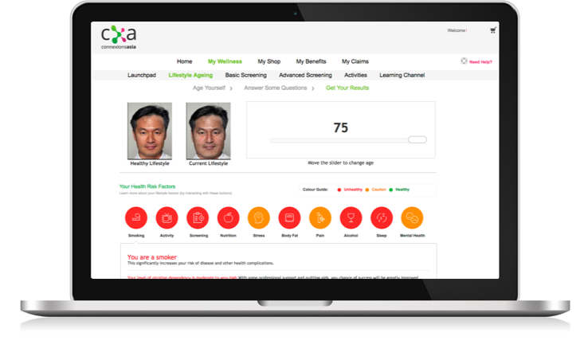Click the Need Help link
Image resolution: width=588 pixels, height=364 pixels.
pyautogui.click(x=480, y=61)
